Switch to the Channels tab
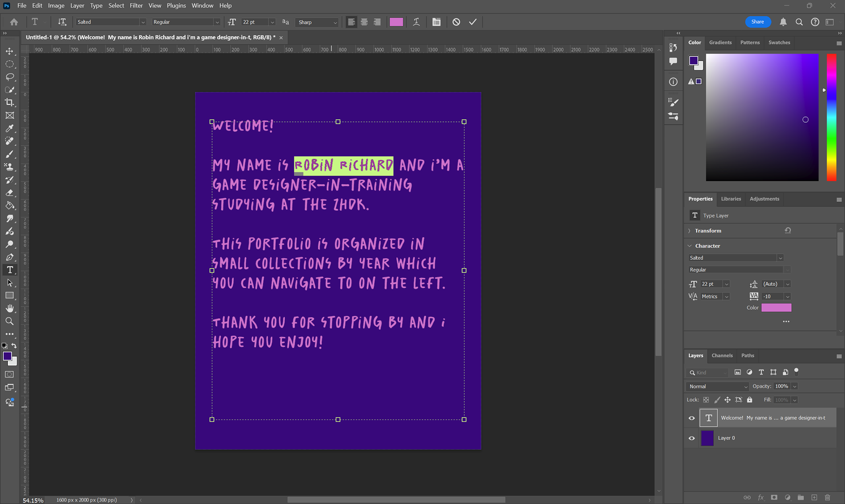The width and height of the screenshot is (845, 504). point(722,355)
